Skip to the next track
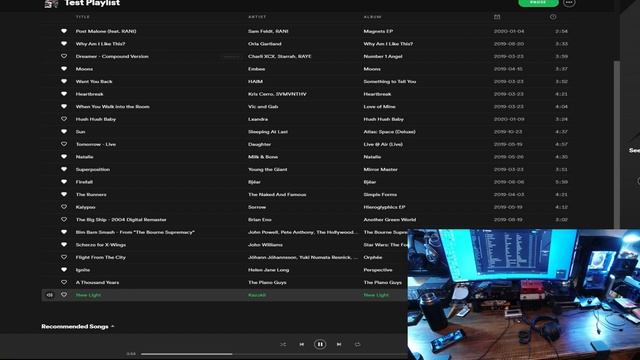The height and width of the screenshot is (360, 640). (339, 344)
